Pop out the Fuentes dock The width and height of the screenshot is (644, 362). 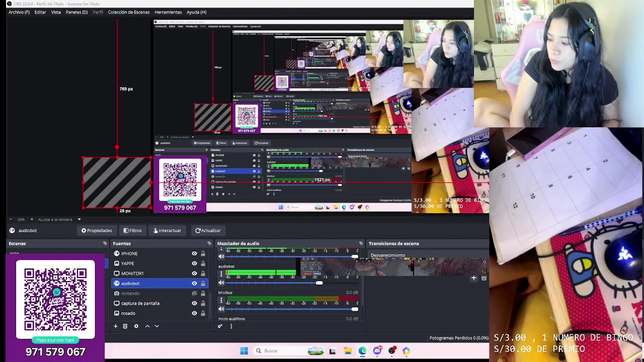tap(209, 243)
